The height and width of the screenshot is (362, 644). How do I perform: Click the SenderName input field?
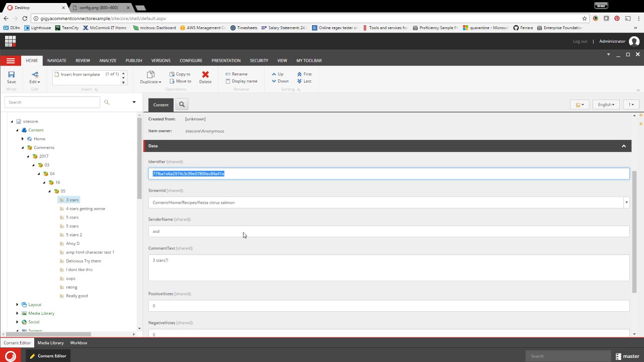(389, 231)
